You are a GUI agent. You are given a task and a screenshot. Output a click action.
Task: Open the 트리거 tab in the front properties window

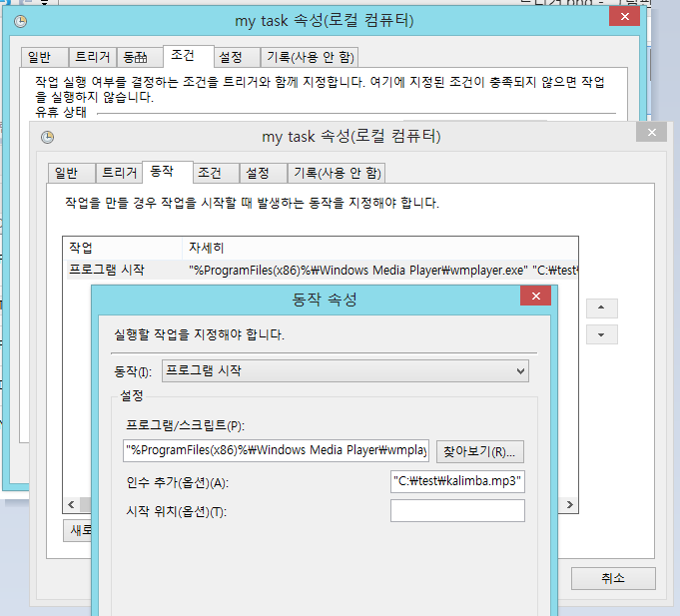119,173
